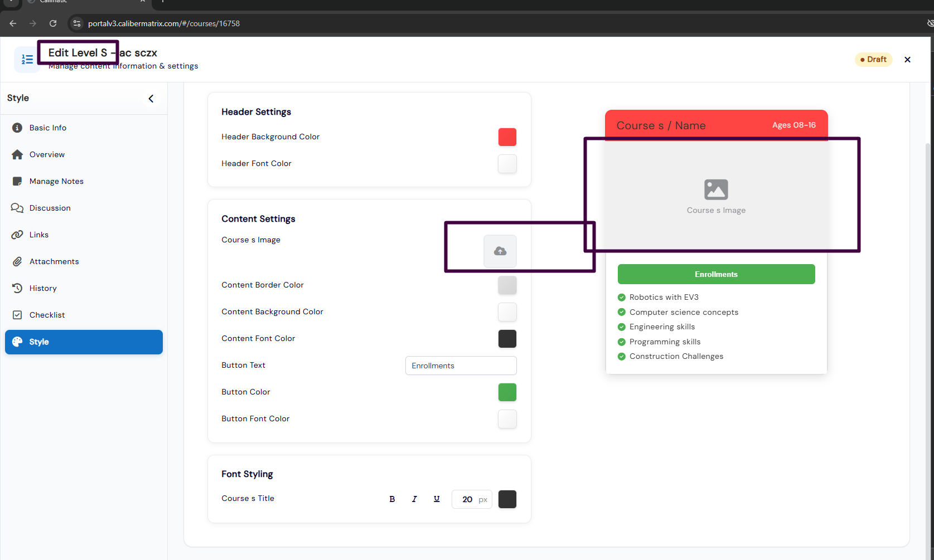Pick the Button Color green swatch
934x560 pixels.
(x=507, y=392)
